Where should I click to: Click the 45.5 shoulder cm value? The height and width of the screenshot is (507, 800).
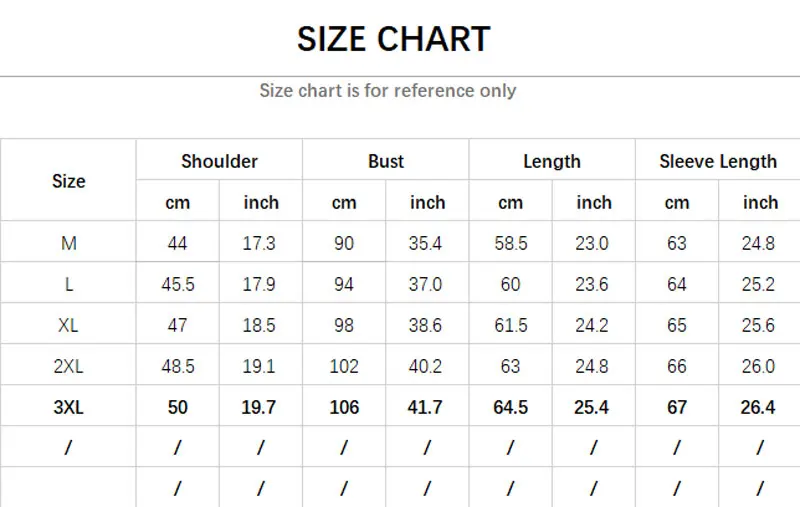point(178,284)
